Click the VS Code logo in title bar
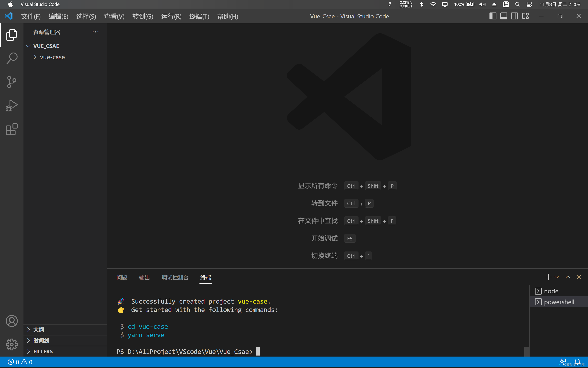This screenshot has height=368, width=588. click(9, 16)
